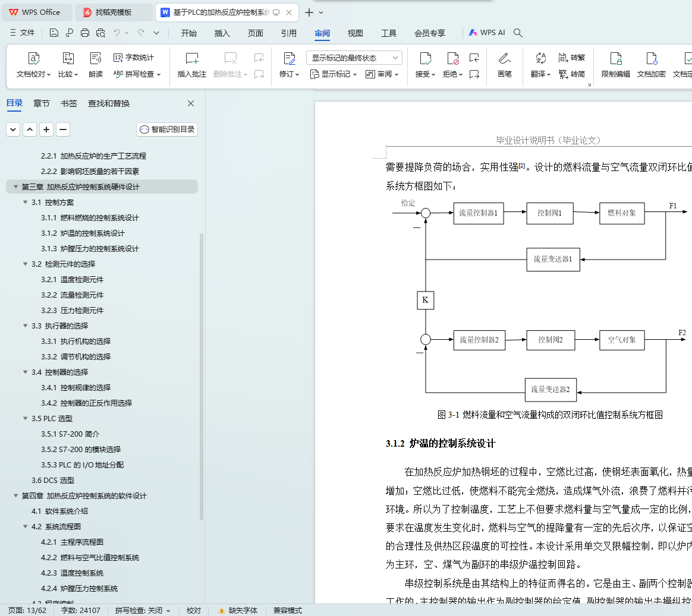Switch to 书签 navigation tab
This screenshot has height=616, width=692.
(x=69, y=103)
